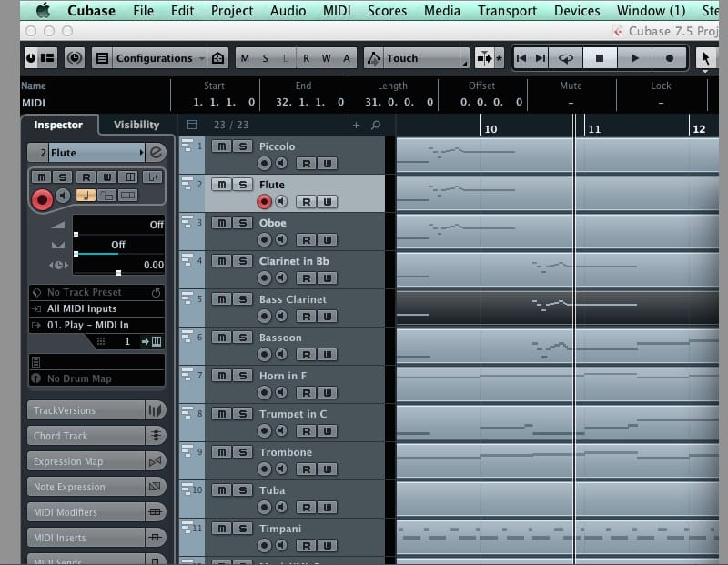The image size is (728, 565).
Task: Open the All MIDI Inputs routing dropdown
Action: (96, 308)
